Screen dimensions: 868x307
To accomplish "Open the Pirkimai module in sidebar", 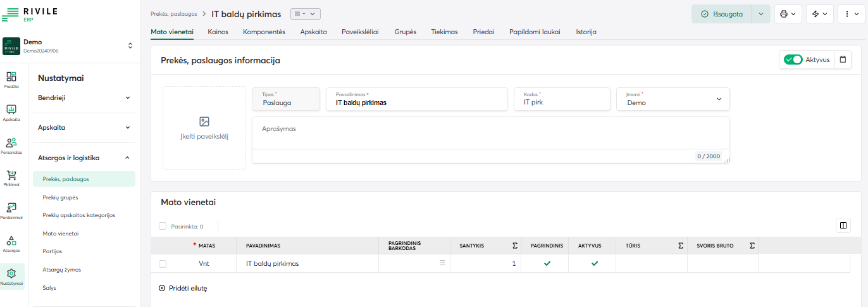I will tap(11, 177).
